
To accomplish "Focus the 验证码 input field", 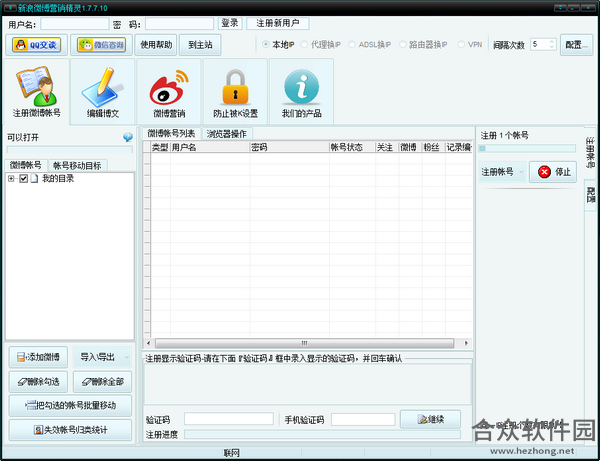I will point(229,419).
